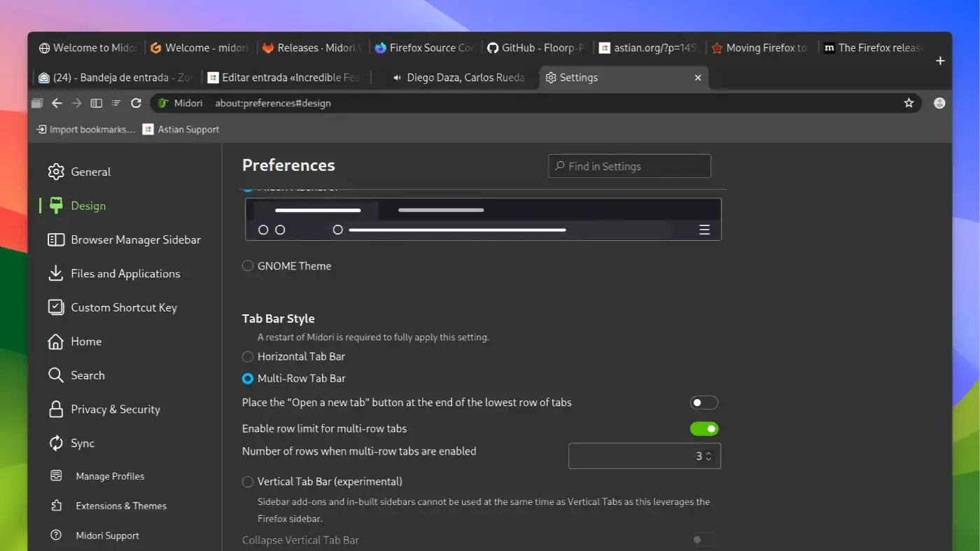Image resolution: width=980 pixels, height=551 pixels.
Task: Increase the number of rows with the stepper
Action: pos(709,452)
